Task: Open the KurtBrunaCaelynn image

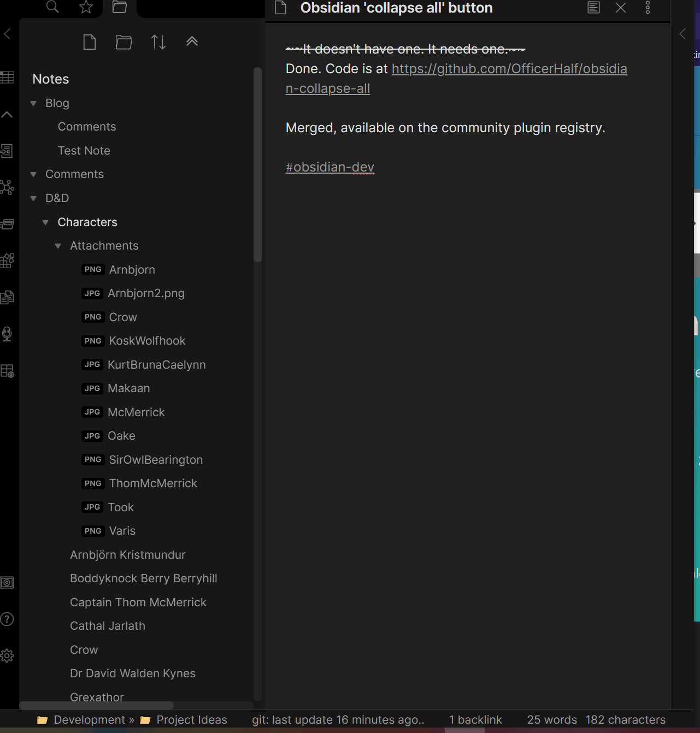Action: point(157,365)
